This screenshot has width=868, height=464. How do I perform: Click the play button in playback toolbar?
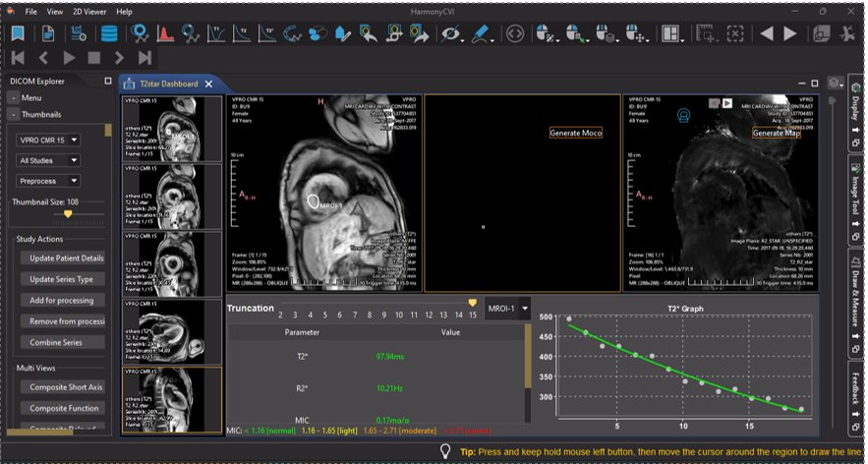pyautogui.click(x=69, y=58)
